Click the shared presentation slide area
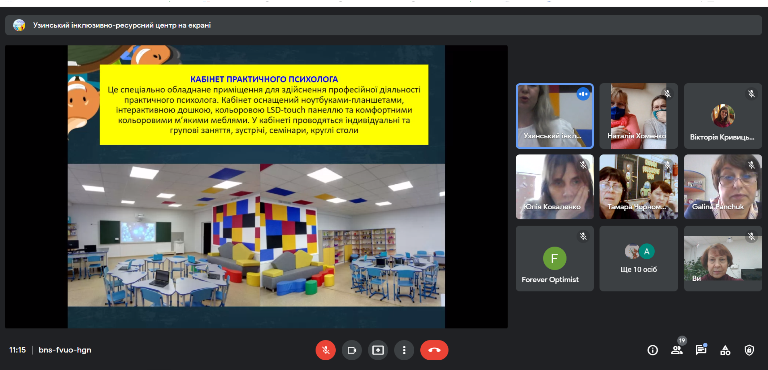 [256, 187]
